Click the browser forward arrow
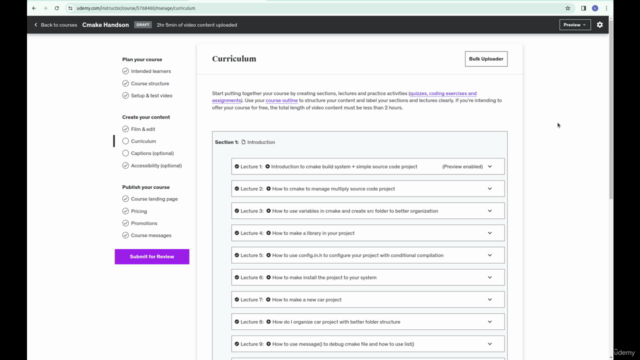This screenshot has height=360, width=640. tap(45, 8)
